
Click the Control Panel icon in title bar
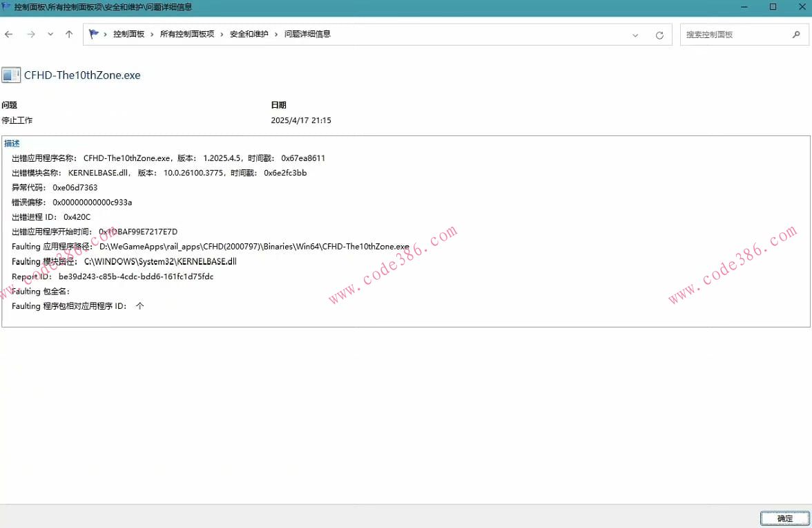(x=7, y=7)
